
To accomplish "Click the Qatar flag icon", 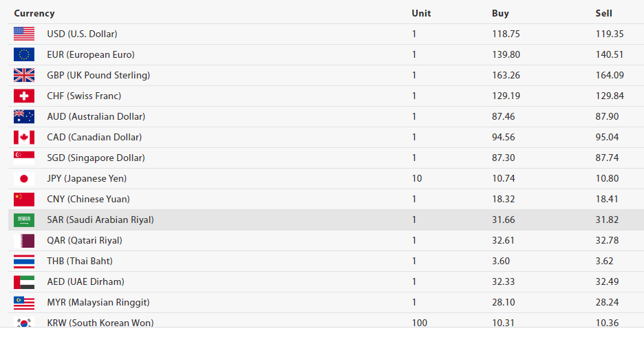I will click(23, 240).
